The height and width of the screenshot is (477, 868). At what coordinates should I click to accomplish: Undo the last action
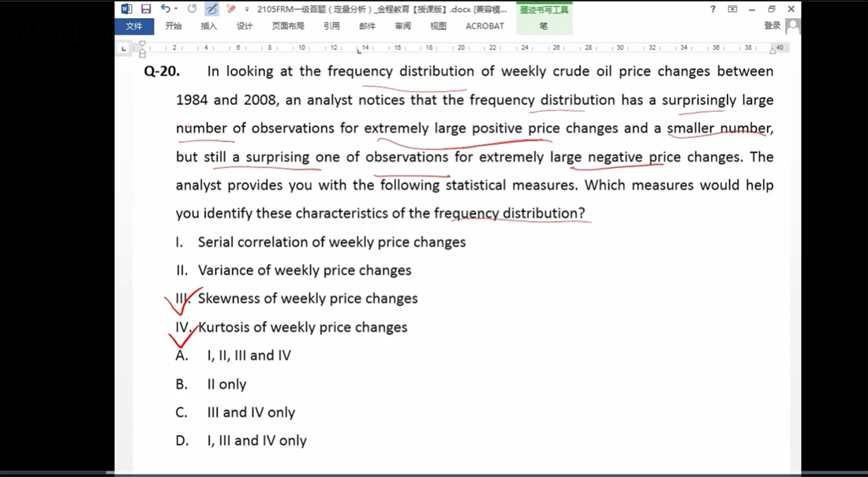[165, 9]
